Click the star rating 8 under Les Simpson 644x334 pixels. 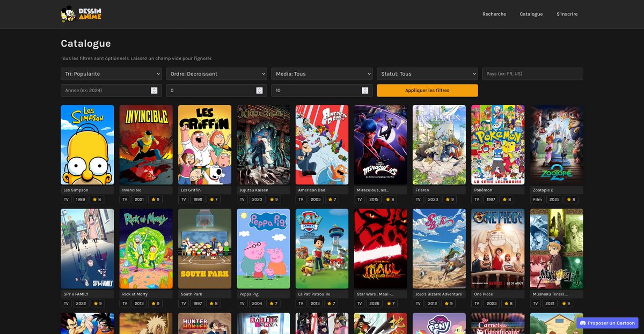tap(97, 199)
